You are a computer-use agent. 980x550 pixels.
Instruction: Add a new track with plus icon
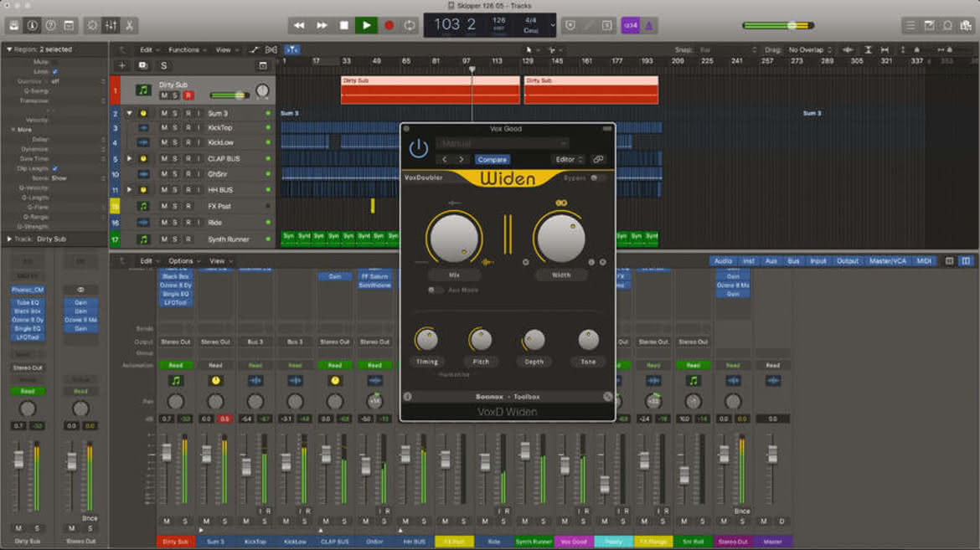click(x=122, y=65)
